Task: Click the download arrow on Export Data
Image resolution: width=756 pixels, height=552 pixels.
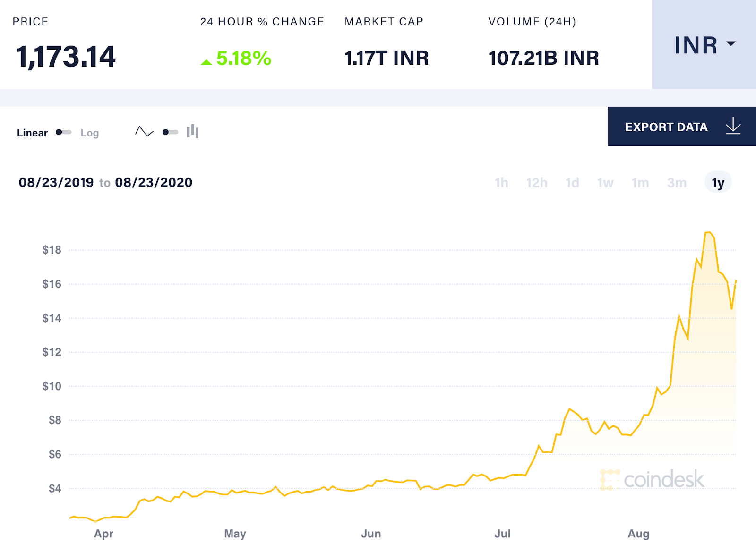Action: [733, 127]
